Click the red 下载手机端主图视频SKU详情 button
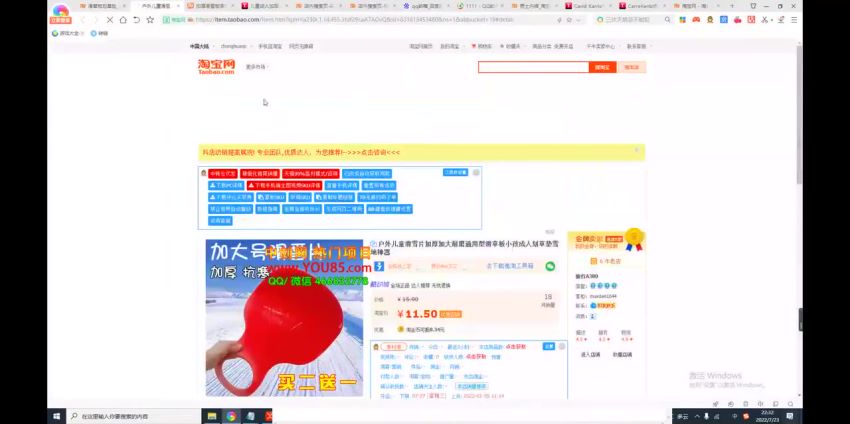 (284, 185)
